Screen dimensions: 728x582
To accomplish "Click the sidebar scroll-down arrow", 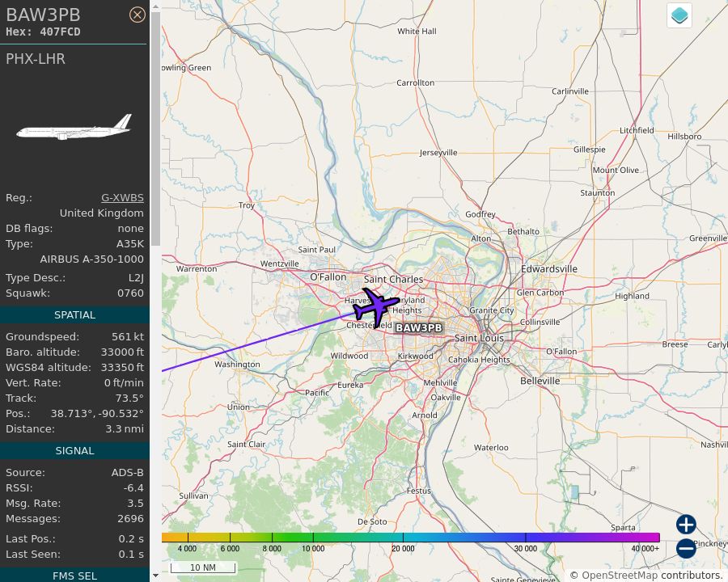I will (154, 576).
